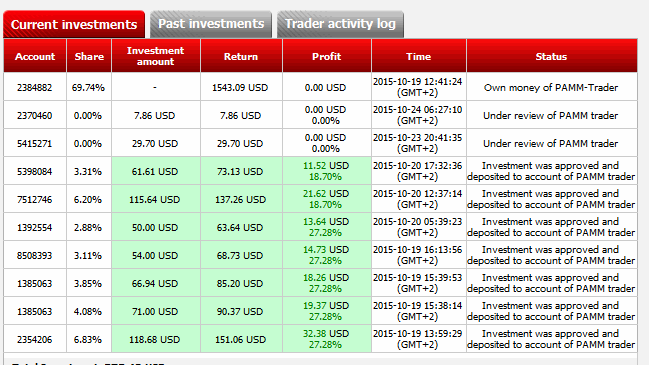Screen dimensions: 649x365
Task: Sort by the Account column header
Action: tap(35, 56)
